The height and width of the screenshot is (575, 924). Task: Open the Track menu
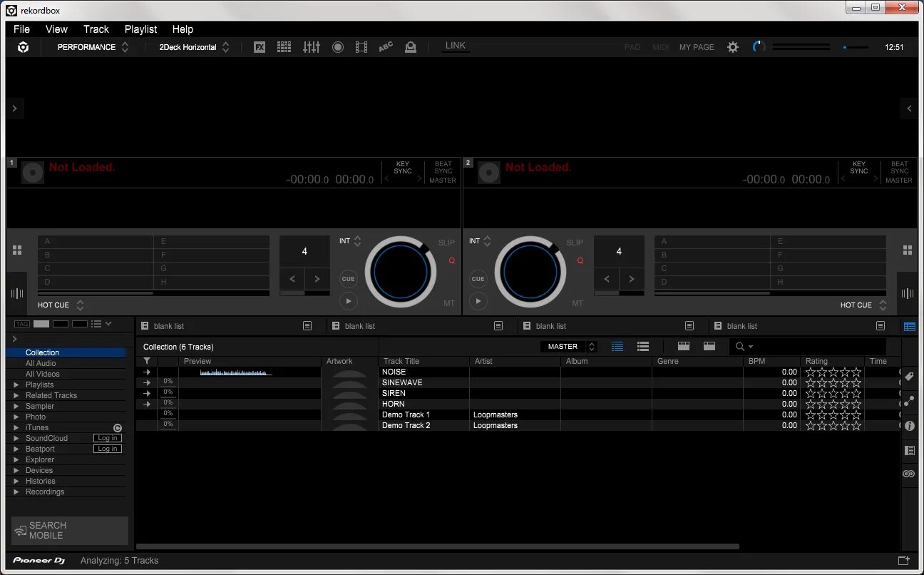(96, 29)
